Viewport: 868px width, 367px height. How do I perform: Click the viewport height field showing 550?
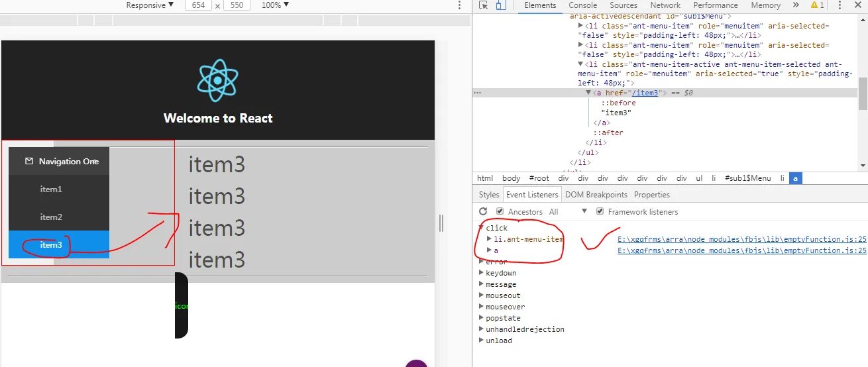[237, 5]
